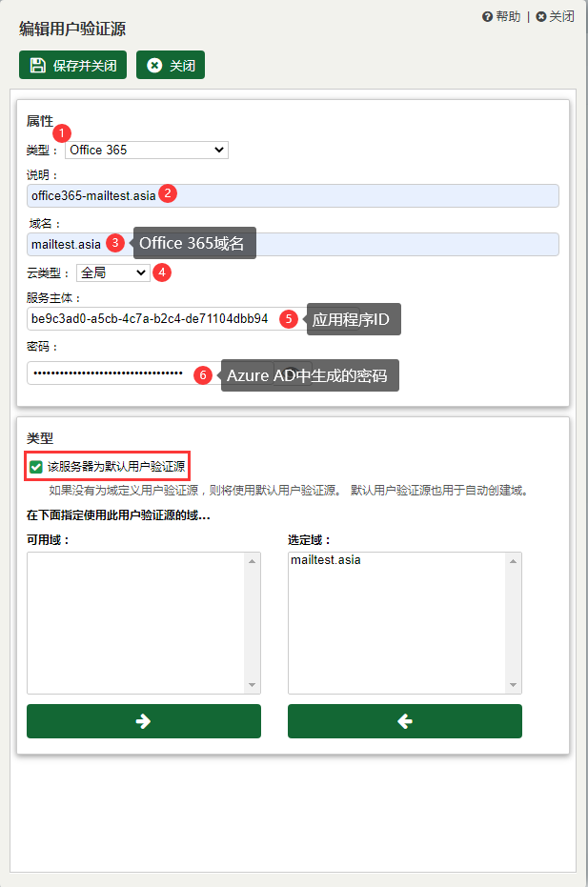Open the cloud type dropdown (全局)

[x=113, y=272]
